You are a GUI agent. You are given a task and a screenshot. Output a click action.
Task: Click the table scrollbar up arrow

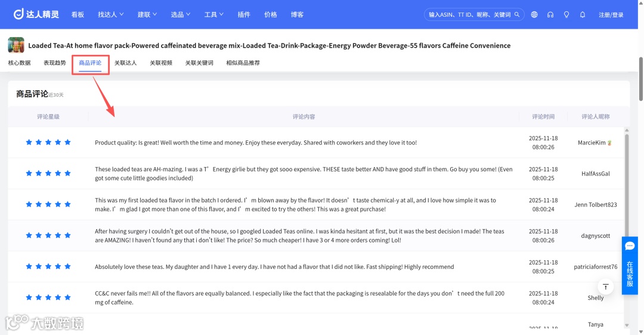point(627,130)
